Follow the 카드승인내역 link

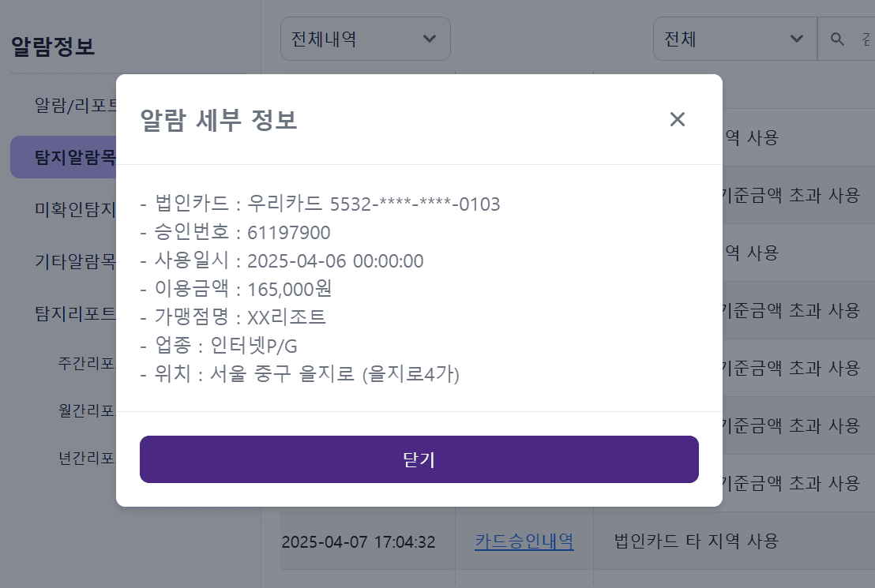click(x=524, y=541)
